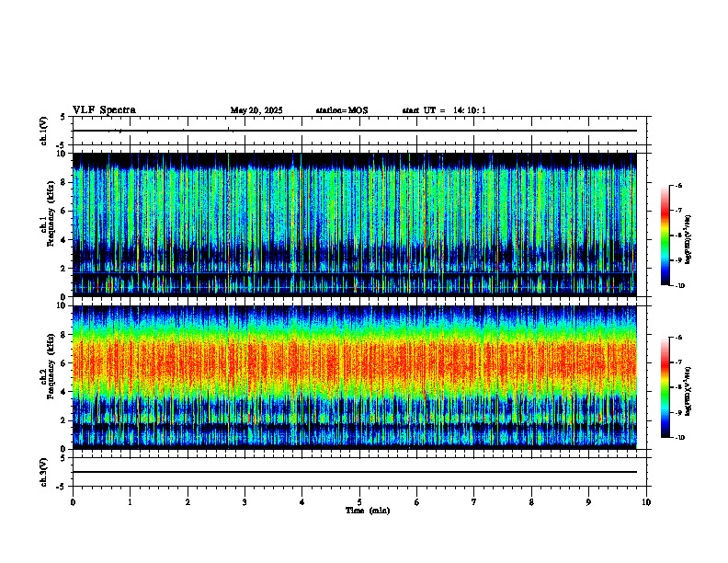728x563 pixels.
Task: Select the "start UT = 14:10:1" text
Action: point(444,110)
